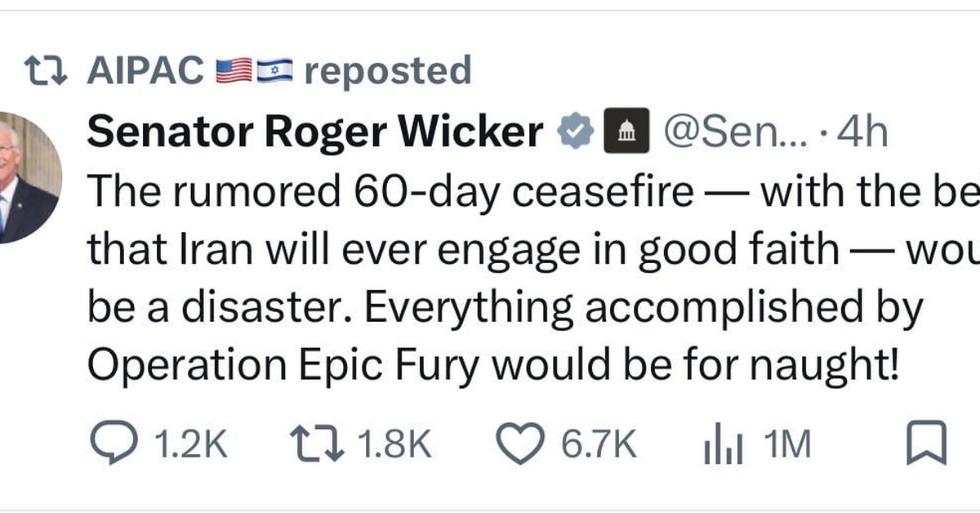
Task: Open the AIPAC account name link
Action: [145, 71]
